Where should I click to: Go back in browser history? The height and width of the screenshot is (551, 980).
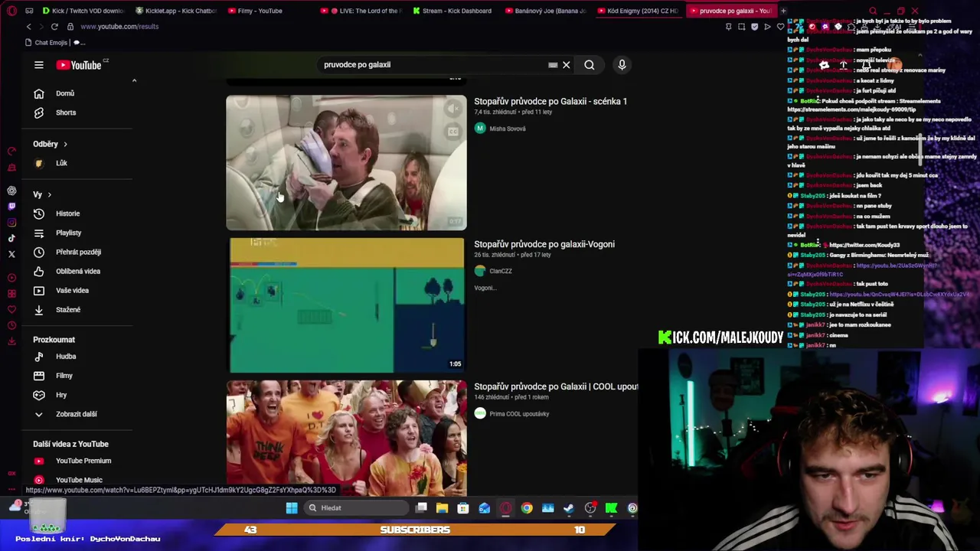29,27
